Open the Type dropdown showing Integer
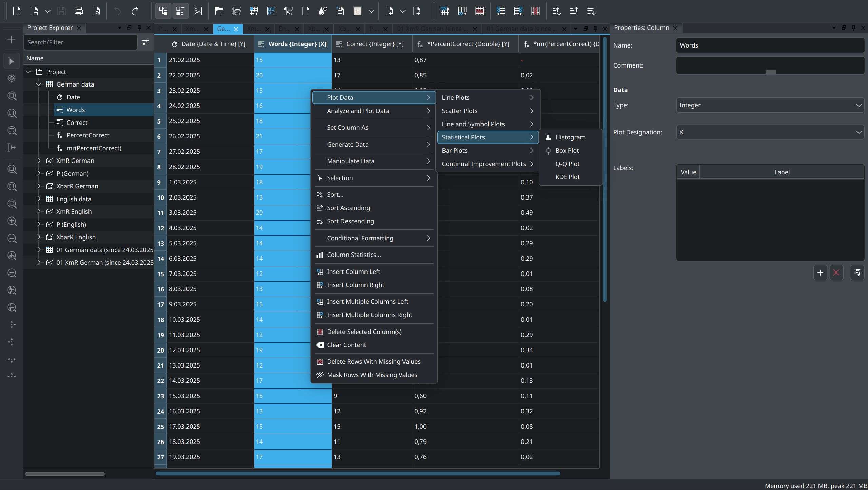This screenshot has width=868, height=490. pos(770,105)
